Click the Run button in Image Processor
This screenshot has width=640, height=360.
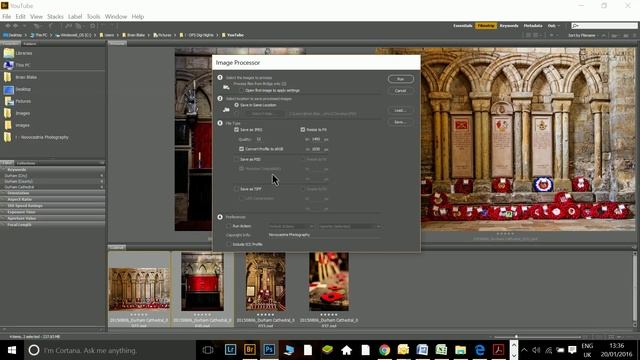(x=400, y=79)
